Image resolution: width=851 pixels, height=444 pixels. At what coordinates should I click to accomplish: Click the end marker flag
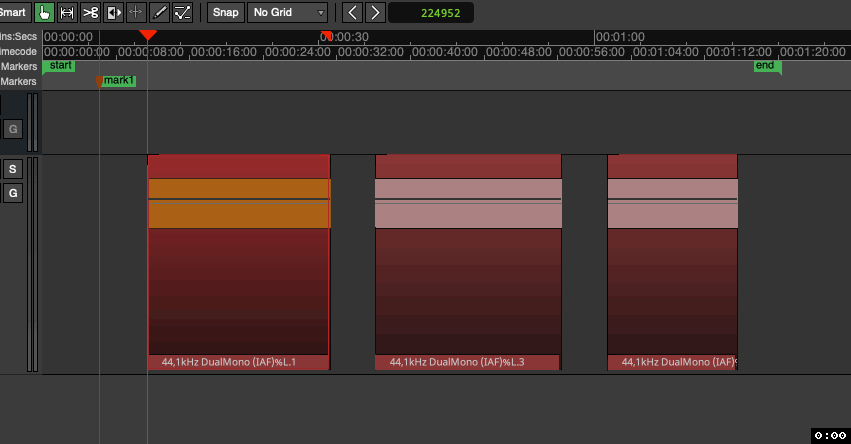point(767,66)
